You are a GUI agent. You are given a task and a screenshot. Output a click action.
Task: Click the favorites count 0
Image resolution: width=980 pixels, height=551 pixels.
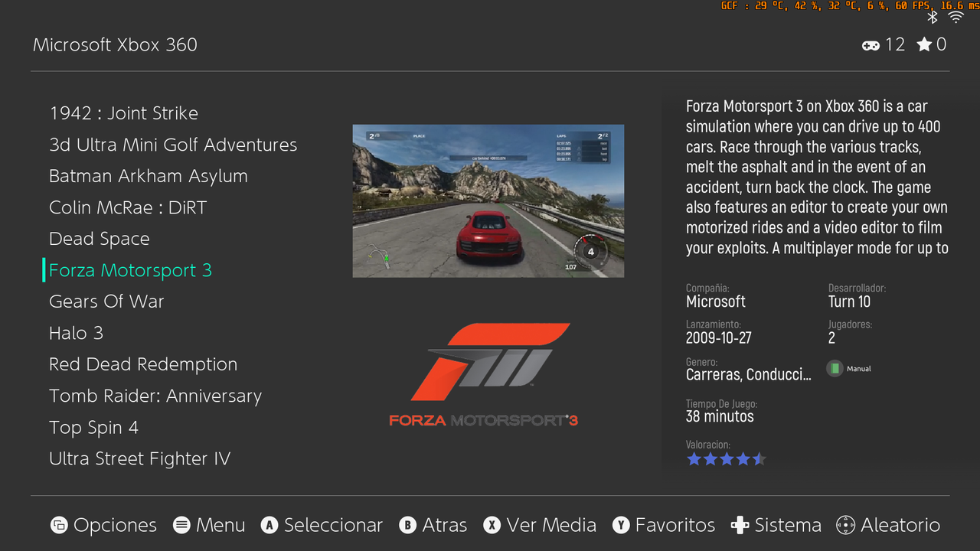point(941,44)
